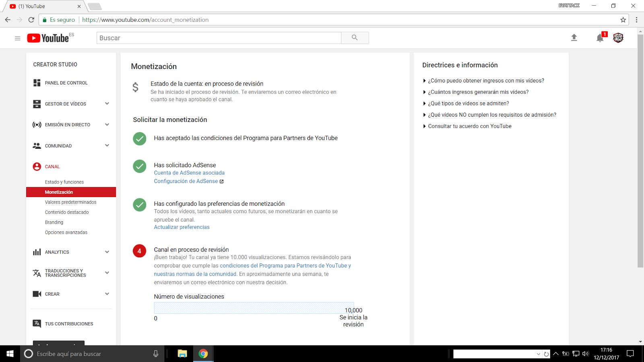Focus the Buscar search field

click(x=219, y=38)
